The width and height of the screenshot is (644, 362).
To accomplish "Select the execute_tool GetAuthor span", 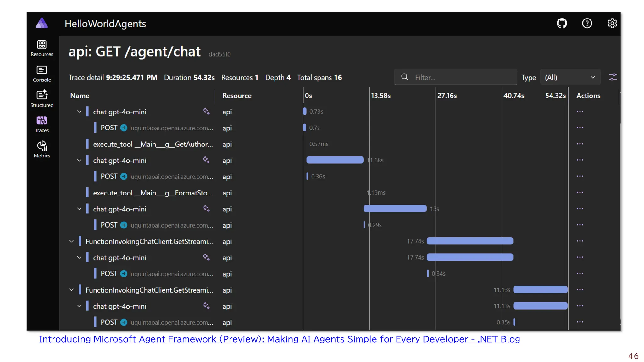I will pos(153,144).
